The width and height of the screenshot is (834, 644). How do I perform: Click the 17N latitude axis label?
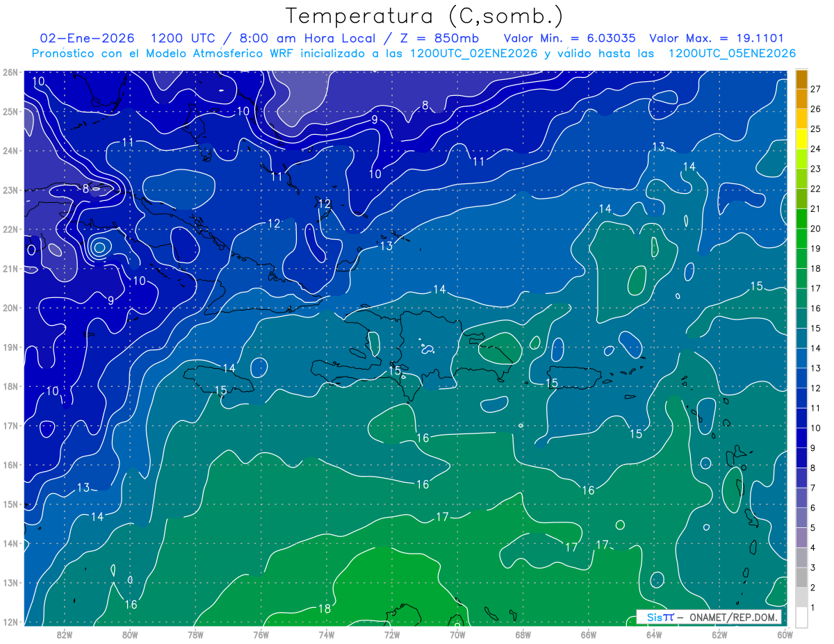pos(10,426)
